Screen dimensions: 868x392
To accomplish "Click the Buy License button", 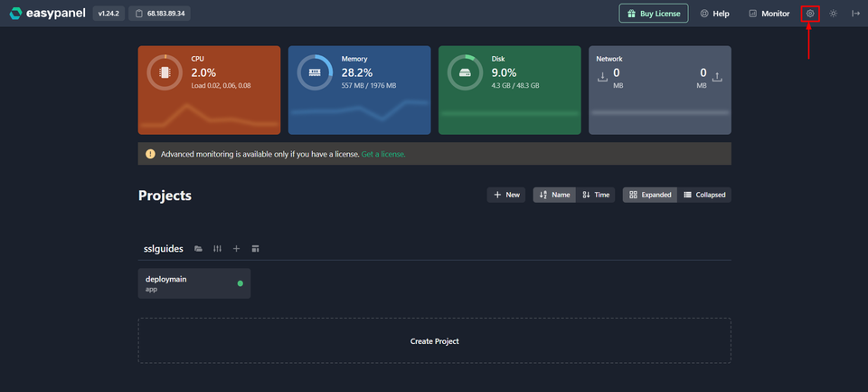I will point(653,14).
